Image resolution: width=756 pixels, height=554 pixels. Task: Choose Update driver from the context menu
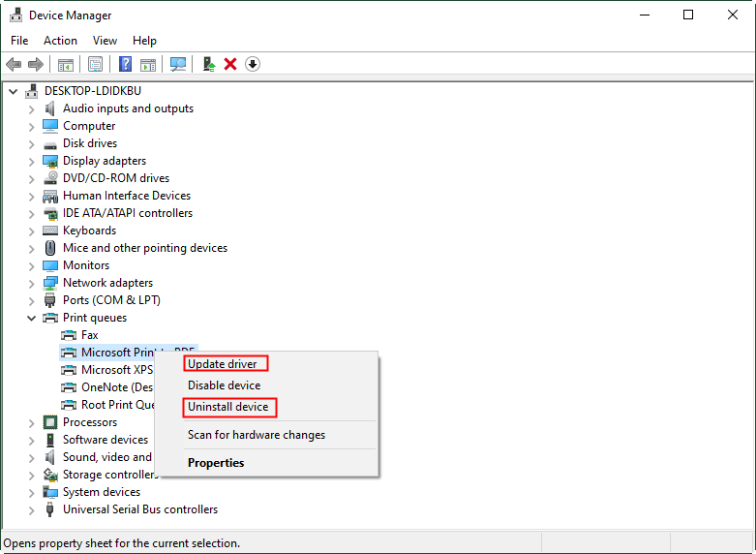tap(266, 364)
